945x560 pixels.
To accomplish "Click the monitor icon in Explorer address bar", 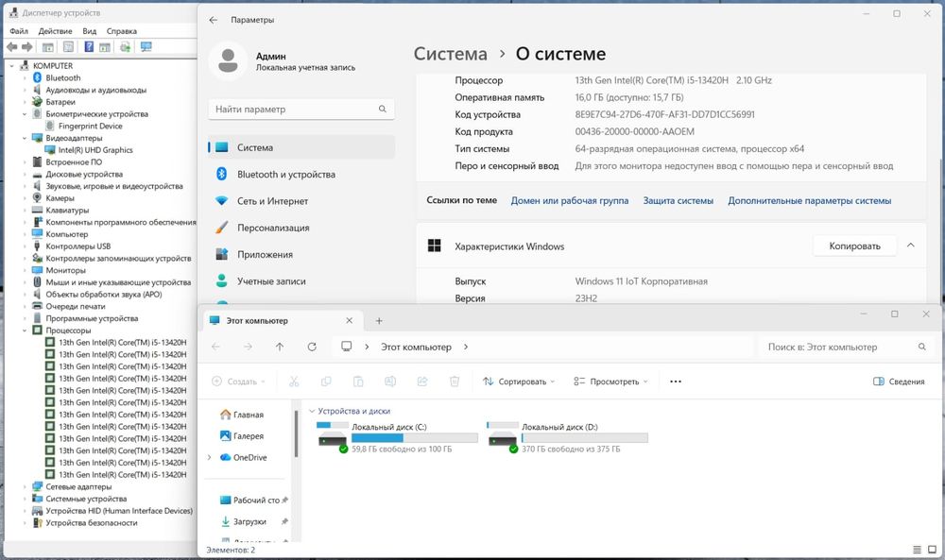I will coord(347,347).
